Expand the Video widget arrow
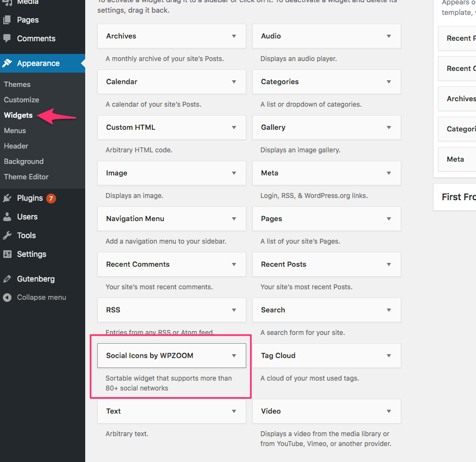476x462 pixels. pyautogui.click(x=389, y=411)
